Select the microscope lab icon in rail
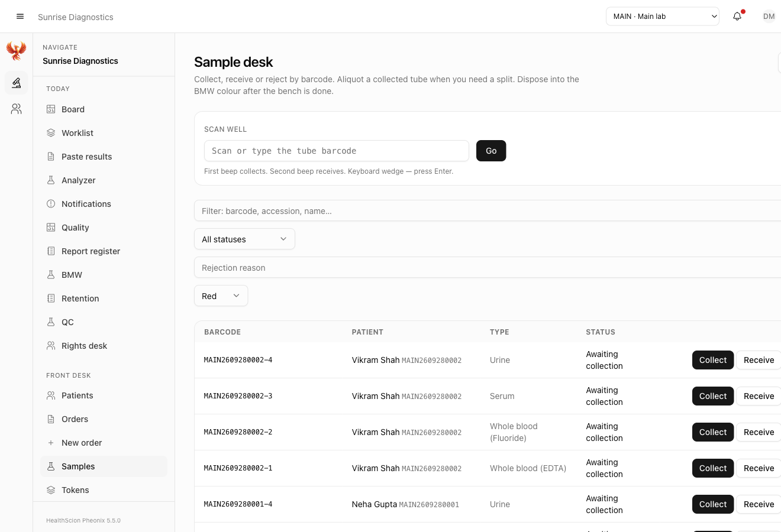Viewport: 781px width, 532px height. tap(17, 83)
